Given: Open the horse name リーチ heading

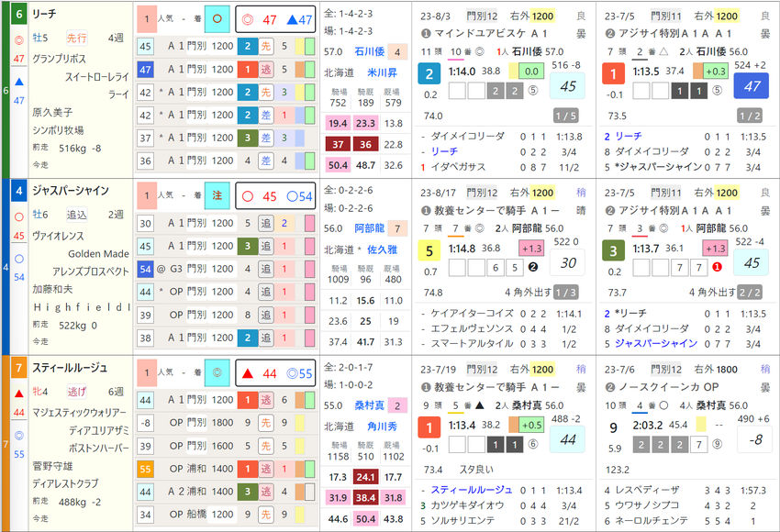Looking at the screenshot, I should [44, 14].
